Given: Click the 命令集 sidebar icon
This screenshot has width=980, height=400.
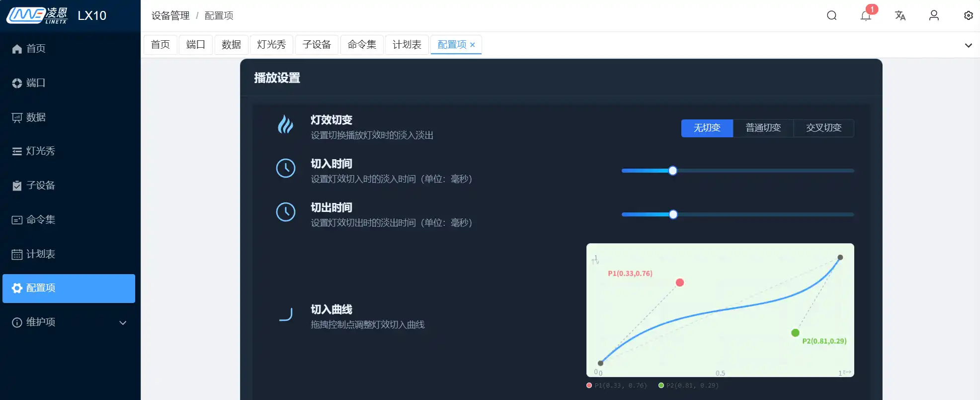Looking at the screenshot, I should [x=17, y=220].
